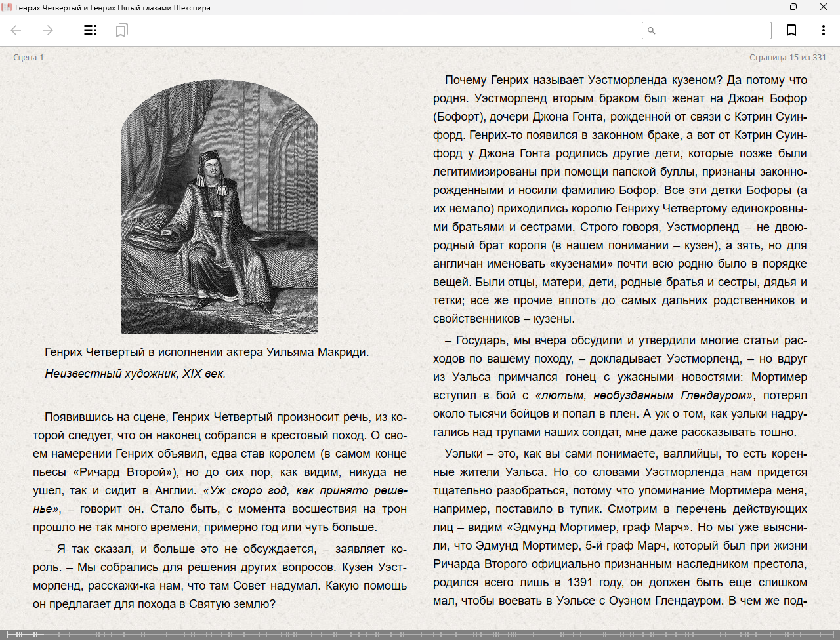Close the book reader window
Screen dimensions: 840x640
click(824, 7)
